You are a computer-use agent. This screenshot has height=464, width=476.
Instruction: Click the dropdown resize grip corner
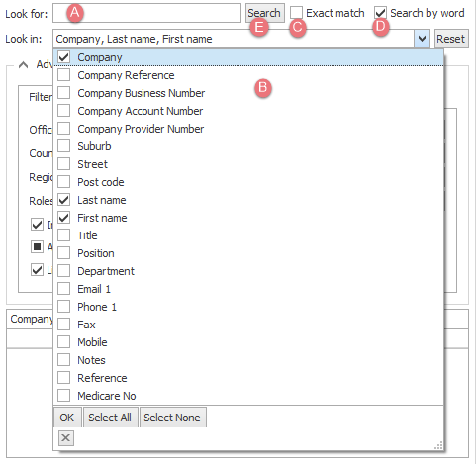point(438,445)
